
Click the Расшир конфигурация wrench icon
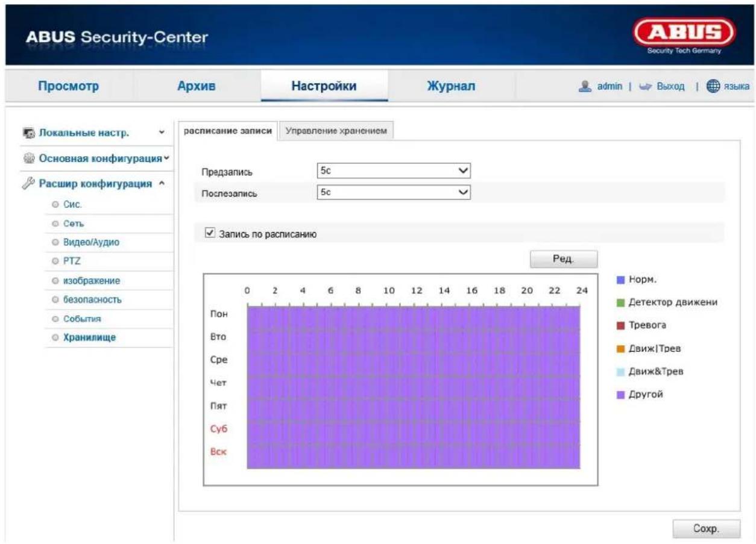coord(29,184)
